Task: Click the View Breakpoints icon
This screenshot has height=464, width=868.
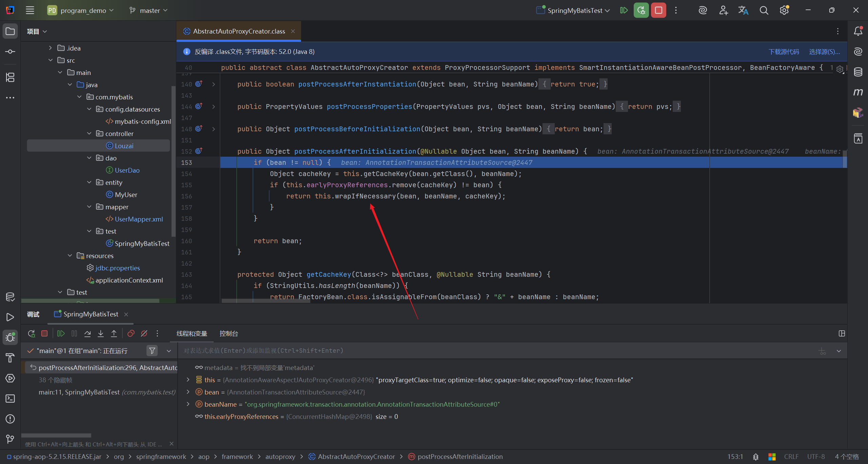Action: click(x=131, y=334)
